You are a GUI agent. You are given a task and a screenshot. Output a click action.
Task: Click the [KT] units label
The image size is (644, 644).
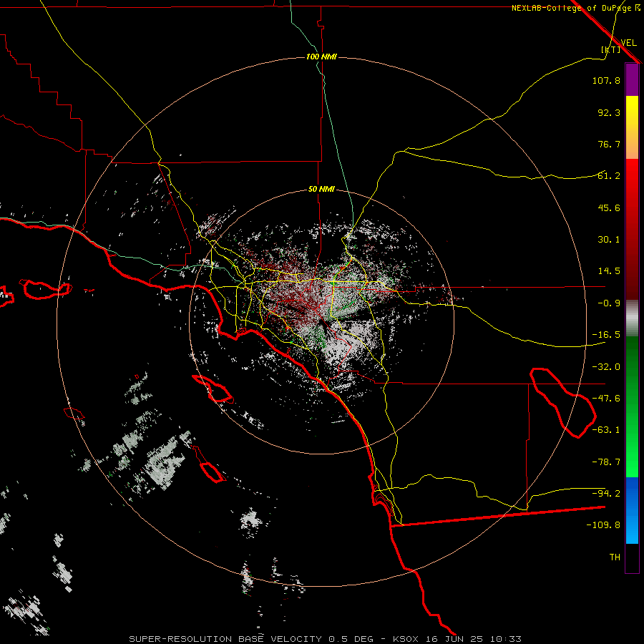pyautogui.click(x=611, y=49)
